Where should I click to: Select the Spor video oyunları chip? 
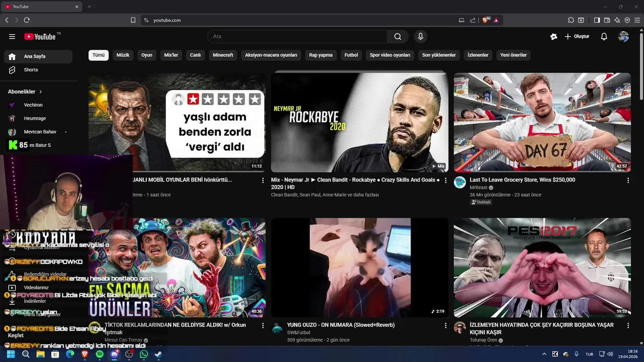click(390, 55)
